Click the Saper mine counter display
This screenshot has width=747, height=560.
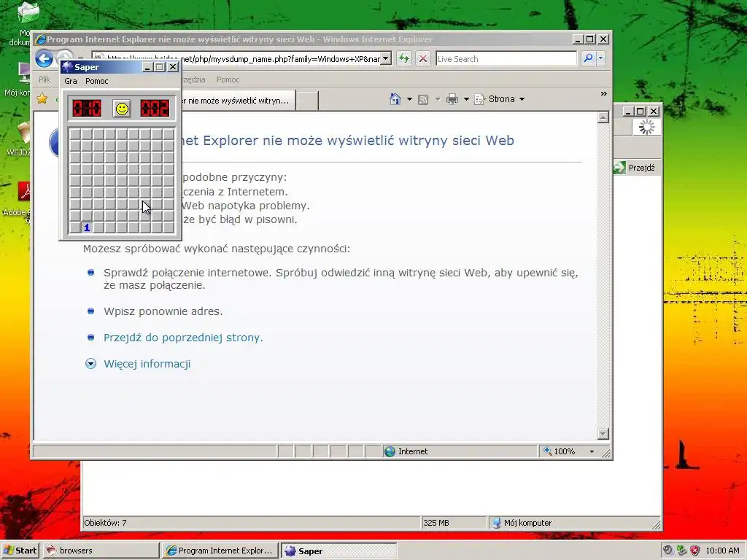[87, 109]
